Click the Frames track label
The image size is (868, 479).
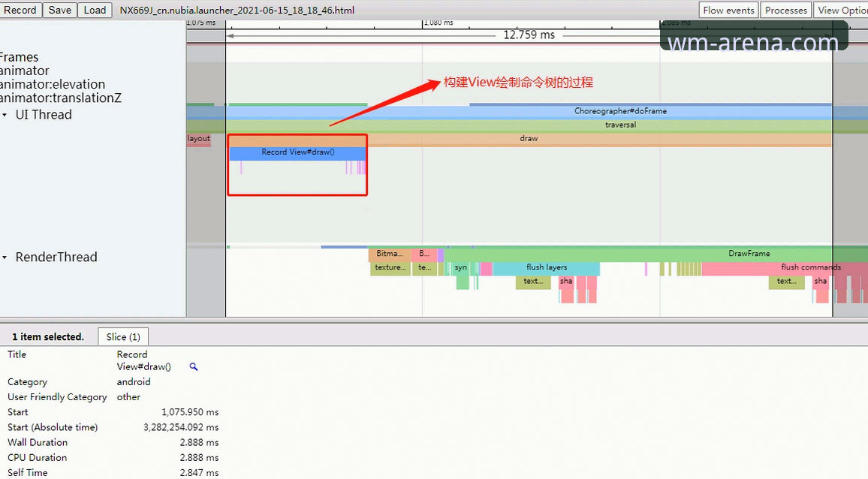pos(20,57)
